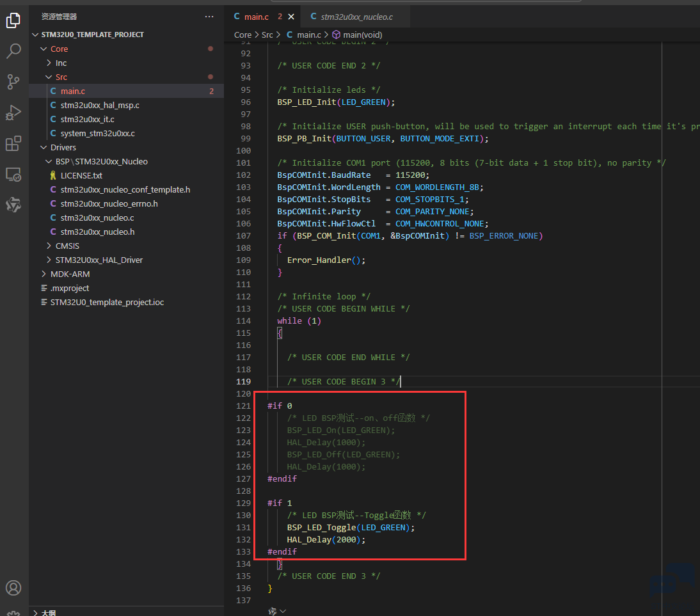Open the Remote Explorer icon
Image resolution: width=700 pixels, height=616 pixels.
13,174
